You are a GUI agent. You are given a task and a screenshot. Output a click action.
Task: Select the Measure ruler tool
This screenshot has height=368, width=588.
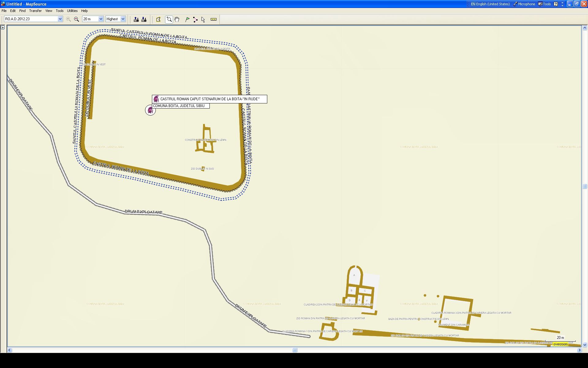[x=213, y=19]
